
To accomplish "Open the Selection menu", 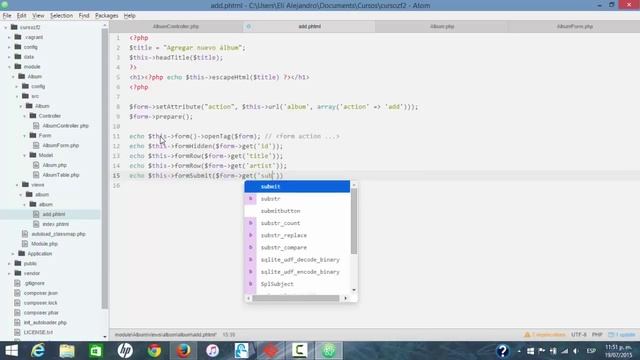I will pos(61,16).
